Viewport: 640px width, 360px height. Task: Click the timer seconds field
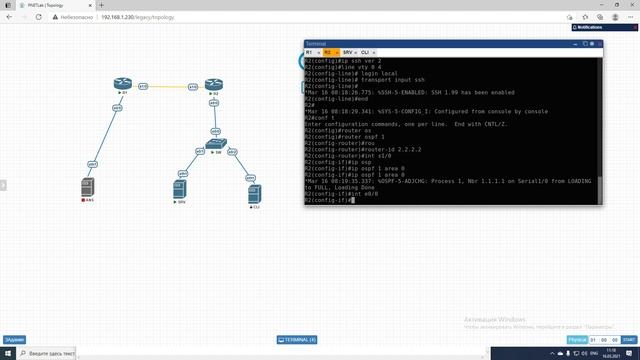tap(615, 340)
